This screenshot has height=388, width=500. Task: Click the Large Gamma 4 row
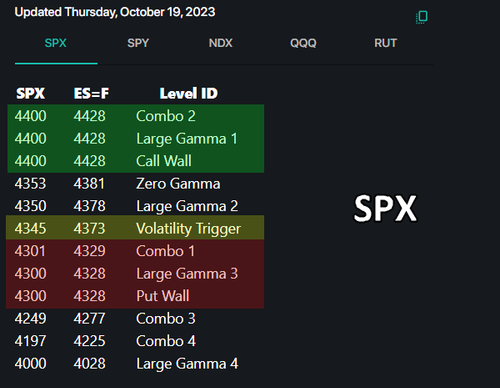click(x=136, y=364)
